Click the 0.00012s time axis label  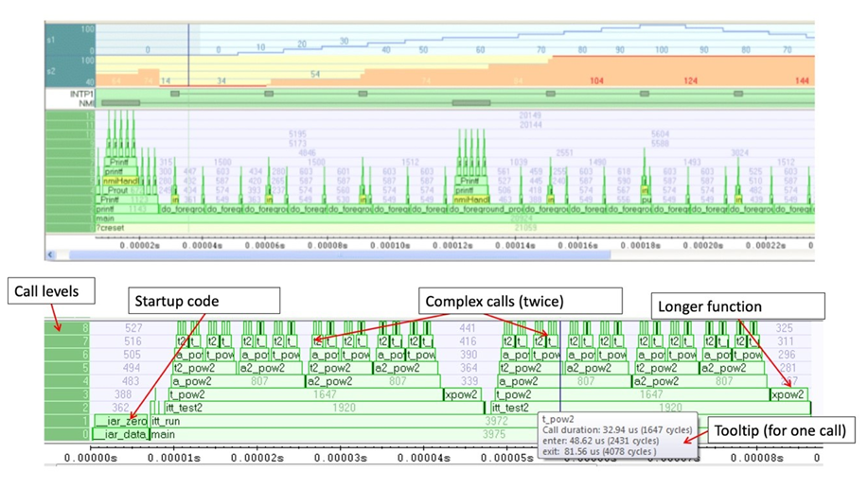click(452, 245)
